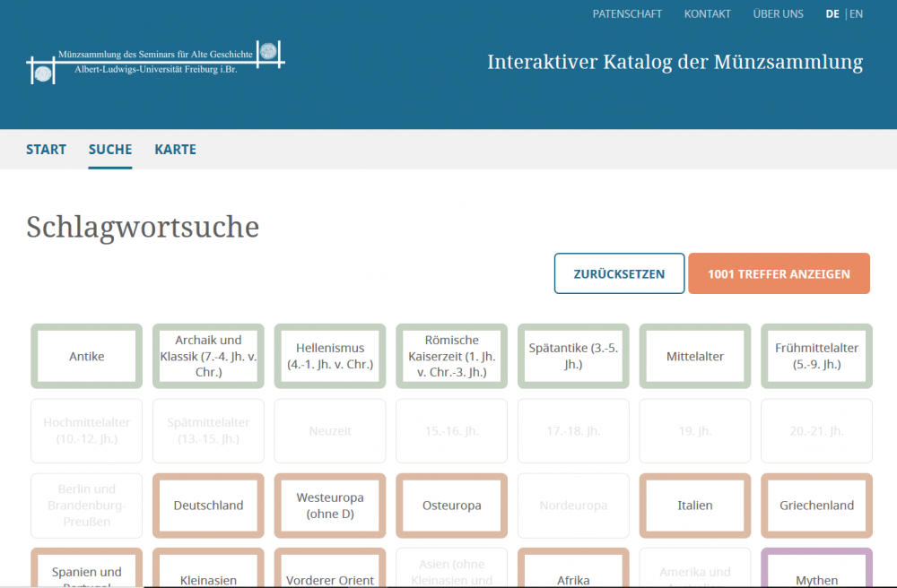Select the Mythen topic tile
The width and height of the screenshot is (897, 588).
pos(816,578)
